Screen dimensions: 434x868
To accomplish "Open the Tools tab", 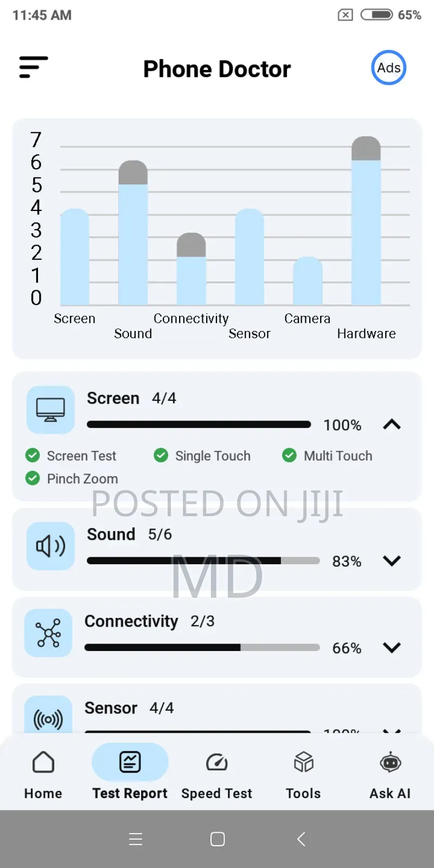I will [x=303, y=773].
